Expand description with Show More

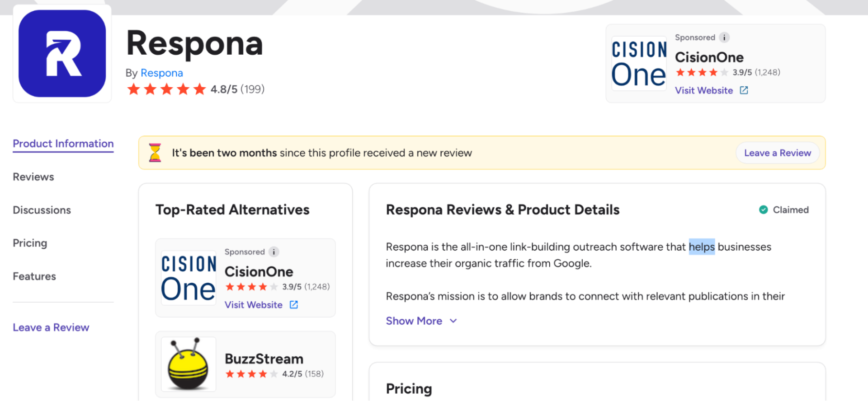point(414,321)
